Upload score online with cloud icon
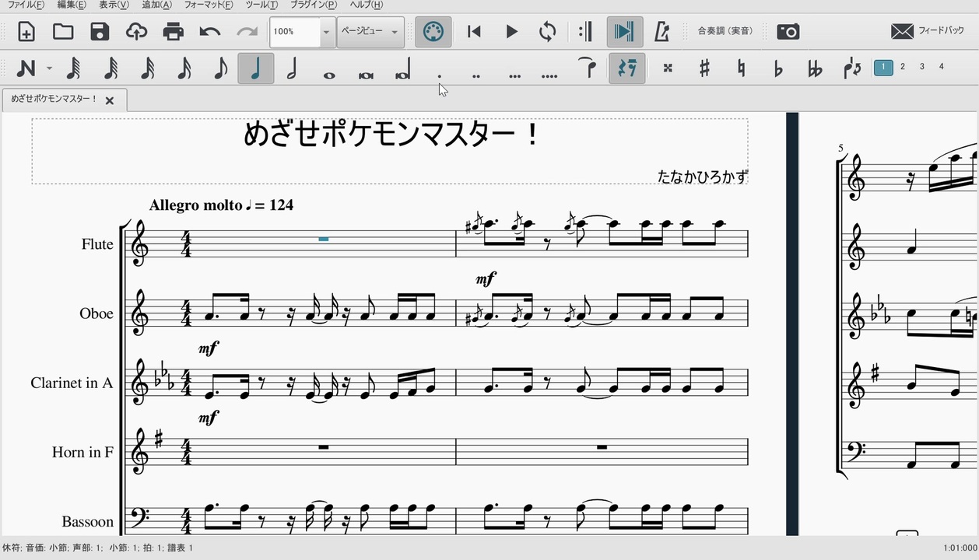The width and height of the screenshot is (979, 560). (x=136, y=32)
